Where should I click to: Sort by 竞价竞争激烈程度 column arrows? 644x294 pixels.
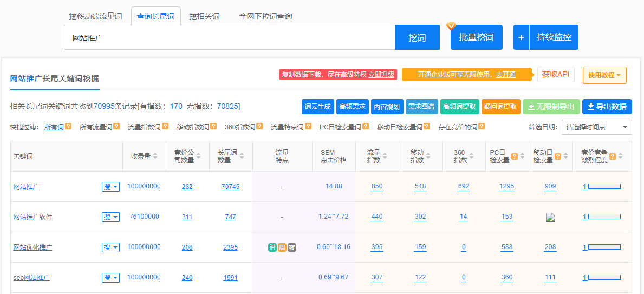coord(621,156)
